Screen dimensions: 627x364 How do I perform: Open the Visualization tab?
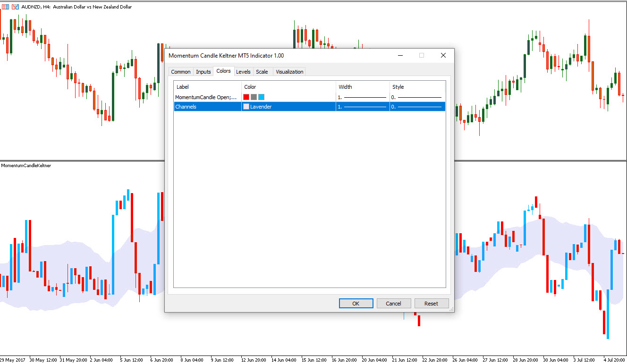tap(289, 72)
